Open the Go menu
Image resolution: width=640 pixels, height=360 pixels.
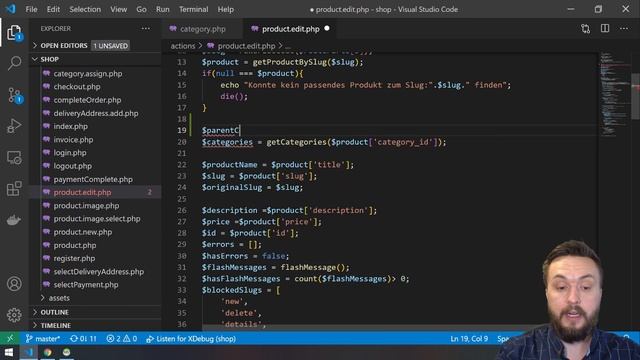[x=141, y=9]
